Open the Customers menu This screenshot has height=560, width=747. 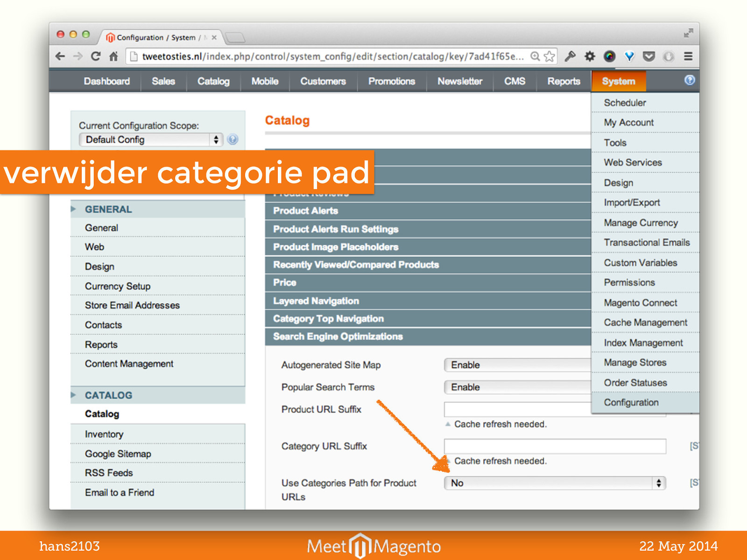(323, 81)
